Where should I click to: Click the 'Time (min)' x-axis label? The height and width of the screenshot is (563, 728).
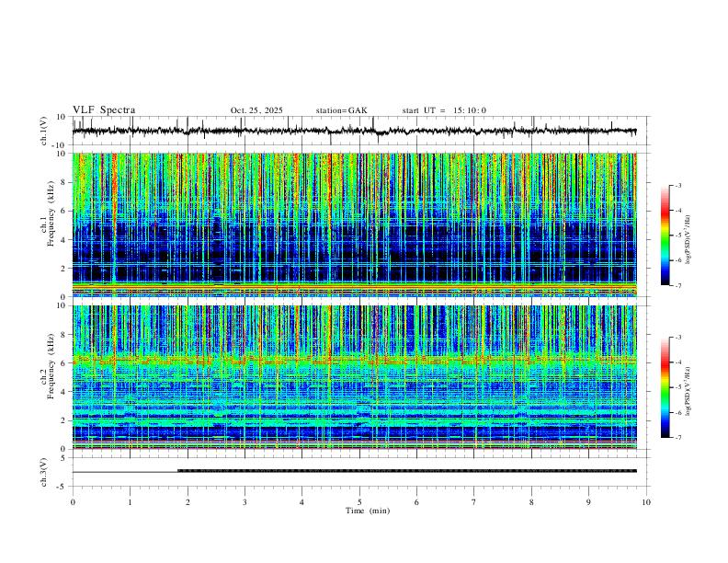[x=368, y=511]
